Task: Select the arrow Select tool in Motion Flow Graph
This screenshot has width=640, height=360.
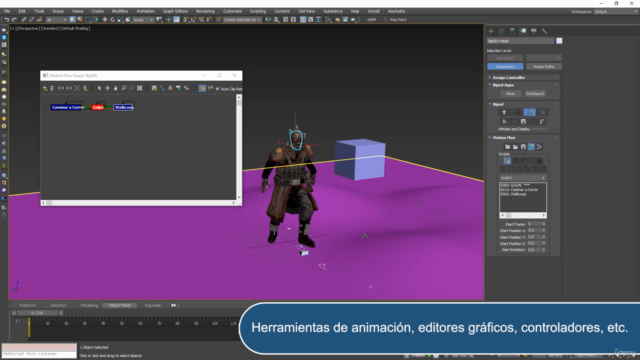Action: (x=99, y=88)
